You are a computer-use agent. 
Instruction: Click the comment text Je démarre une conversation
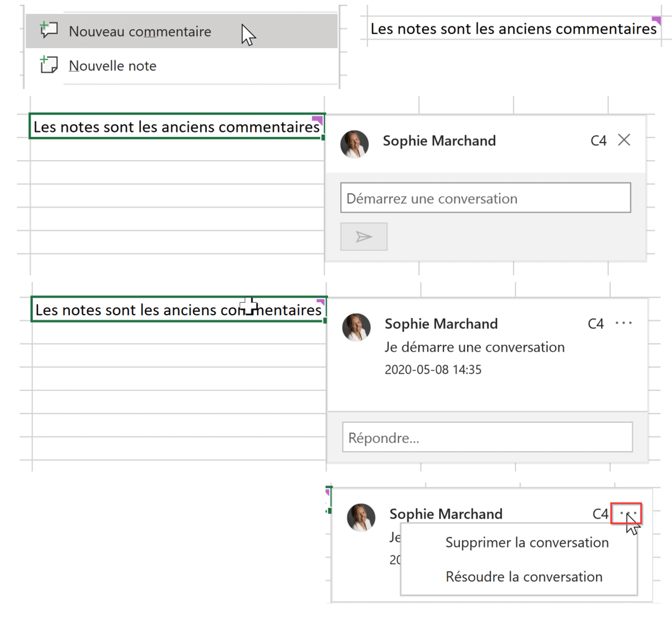pos(474,347)
